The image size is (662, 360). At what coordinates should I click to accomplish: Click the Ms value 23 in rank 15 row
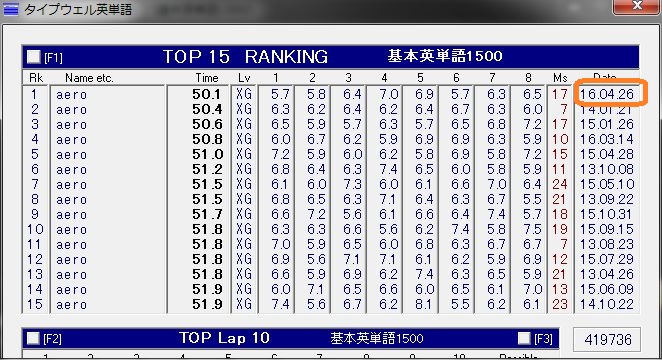click(x=560, y=304)
